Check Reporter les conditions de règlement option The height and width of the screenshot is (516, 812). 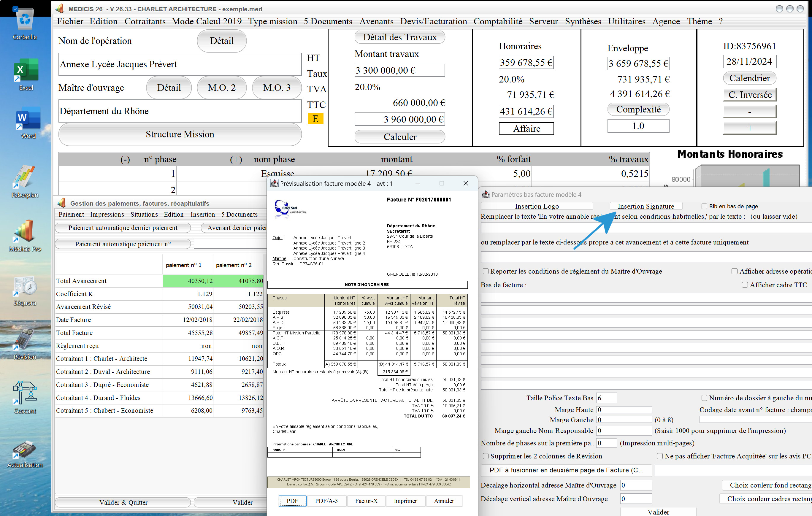(486, 271)
